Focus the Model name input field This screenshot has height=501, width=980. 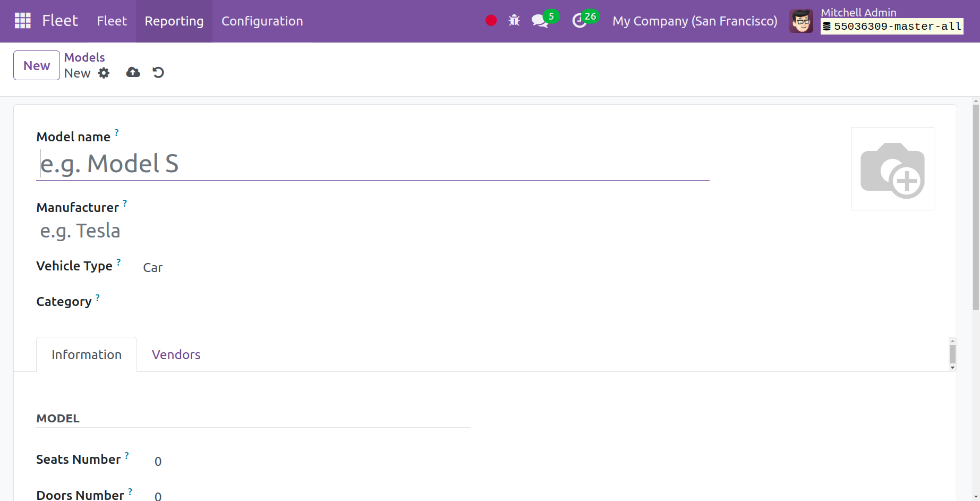point(373,164)
